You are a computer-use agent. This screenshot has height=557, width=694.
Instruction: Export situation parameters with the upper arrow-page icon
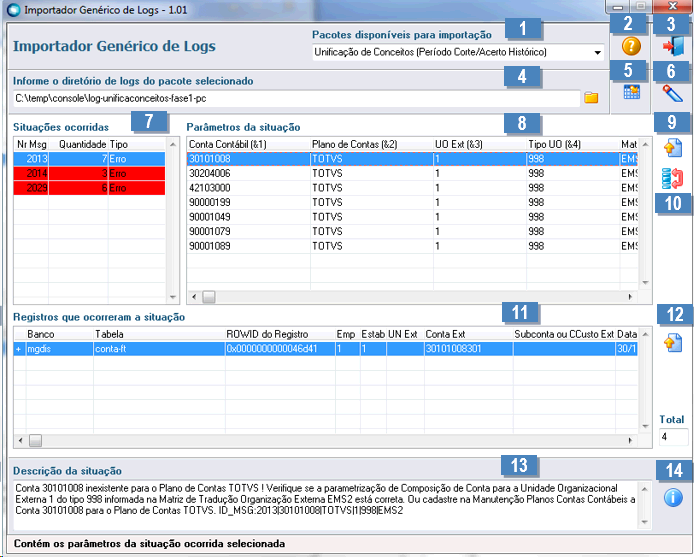point(673,148)
